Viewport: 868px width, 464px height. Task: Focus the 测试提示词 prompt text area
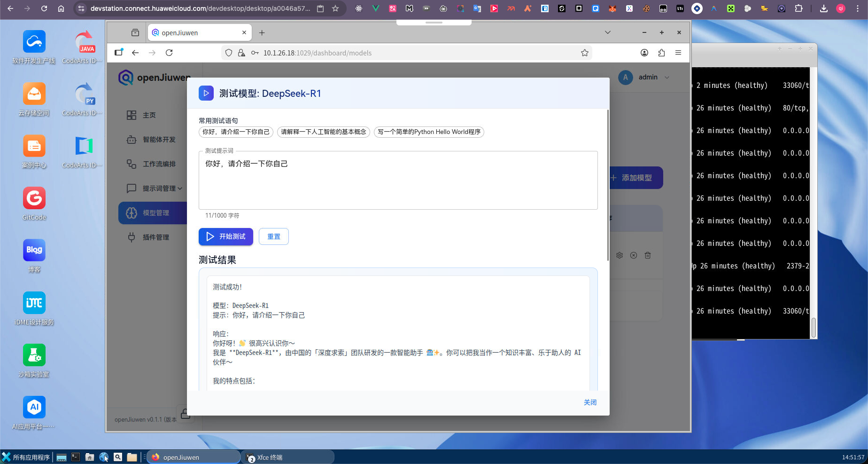398,181
